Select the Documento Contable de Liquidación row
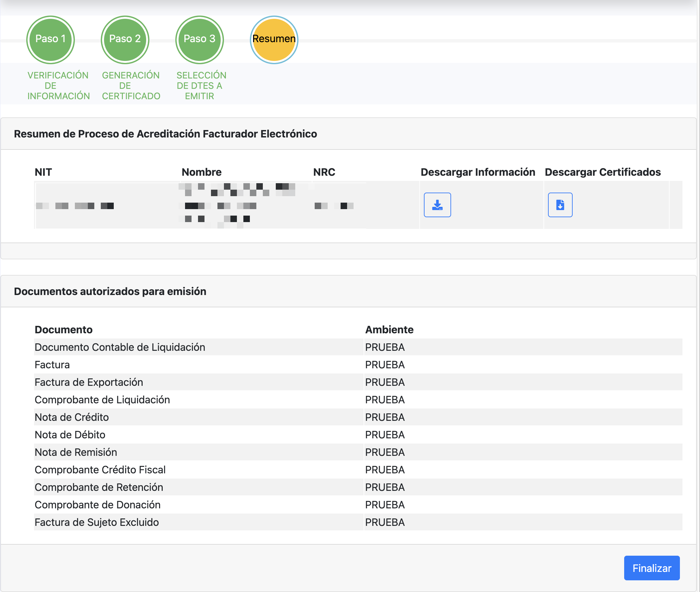Screen dimensions: 700x592 tap(120, 347)
